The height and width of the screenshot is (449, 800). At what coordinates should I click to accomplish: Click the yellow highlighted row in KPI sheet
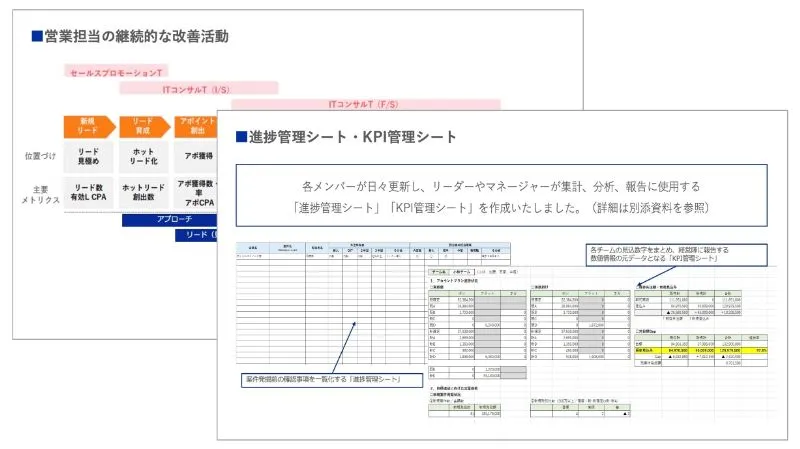click(x=701, y=351)
